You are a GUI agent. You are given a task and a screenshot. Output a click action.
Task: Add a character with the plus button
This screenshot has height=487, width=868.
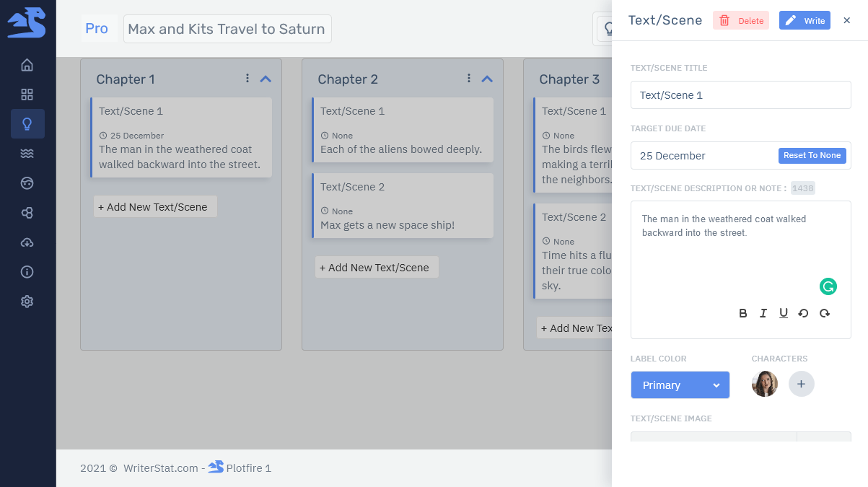coord(801,384)
